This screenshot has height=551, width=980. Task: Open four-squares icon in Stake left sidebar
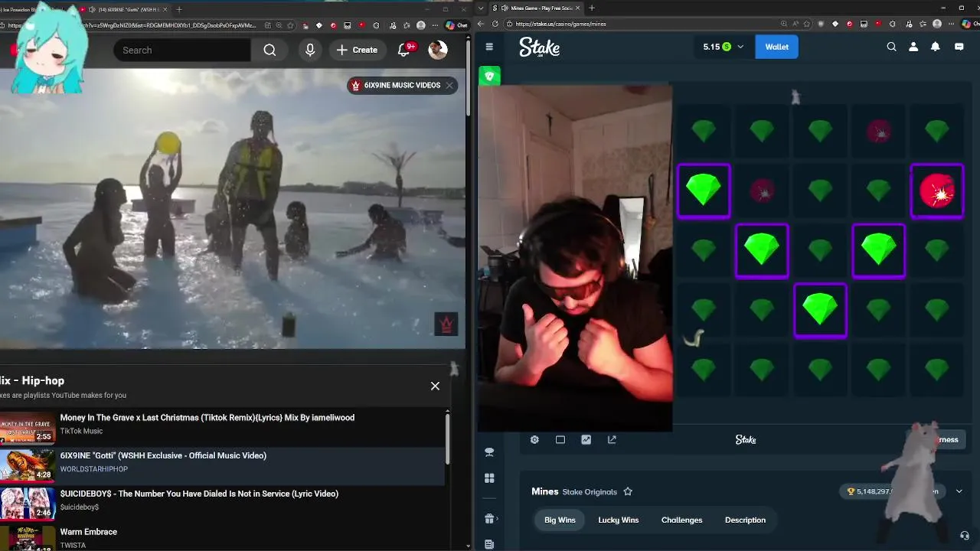[489, 478]
